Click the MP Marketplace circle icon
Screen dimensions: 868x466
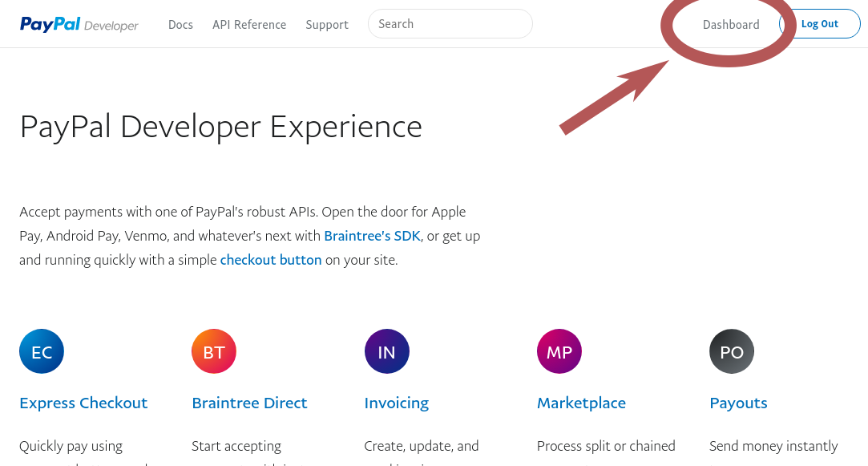tap(559, 351)
